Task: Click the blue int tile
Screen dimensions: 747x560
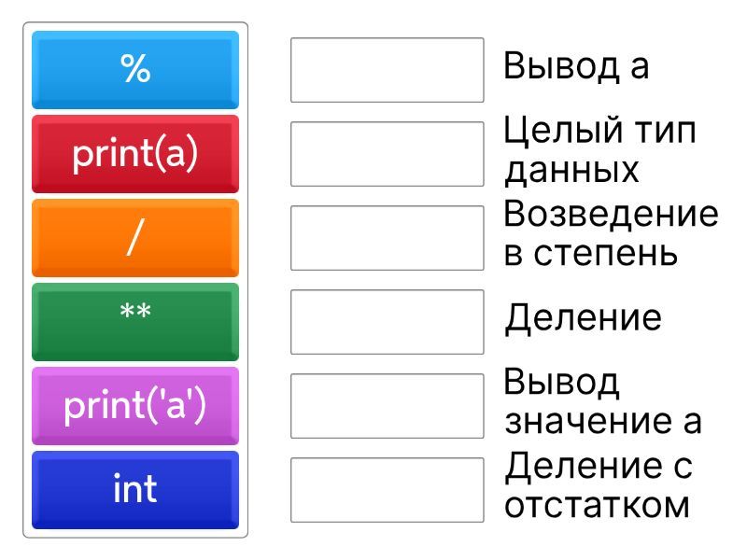Action: (135, 490)
